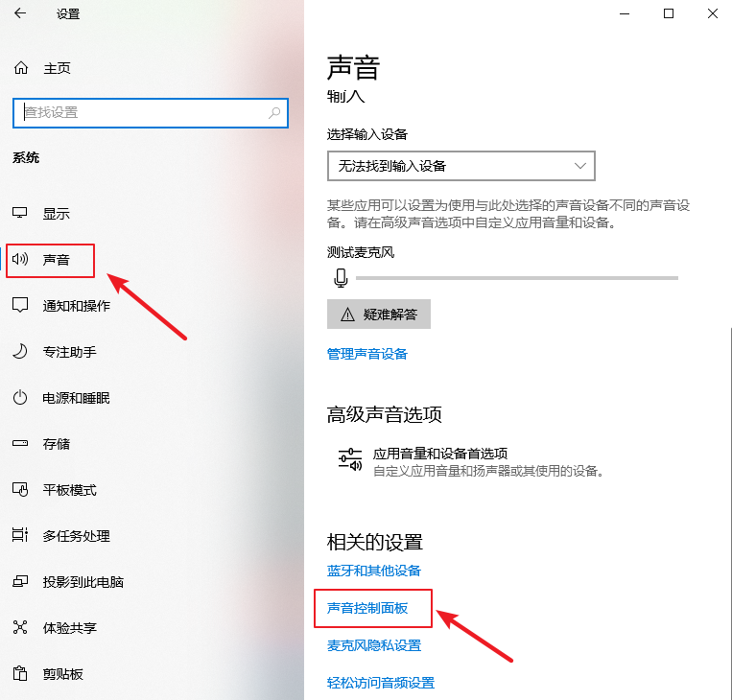Expand the 选择输入设备 dropdown
This screenshot has height=700, width=732.
460,166
